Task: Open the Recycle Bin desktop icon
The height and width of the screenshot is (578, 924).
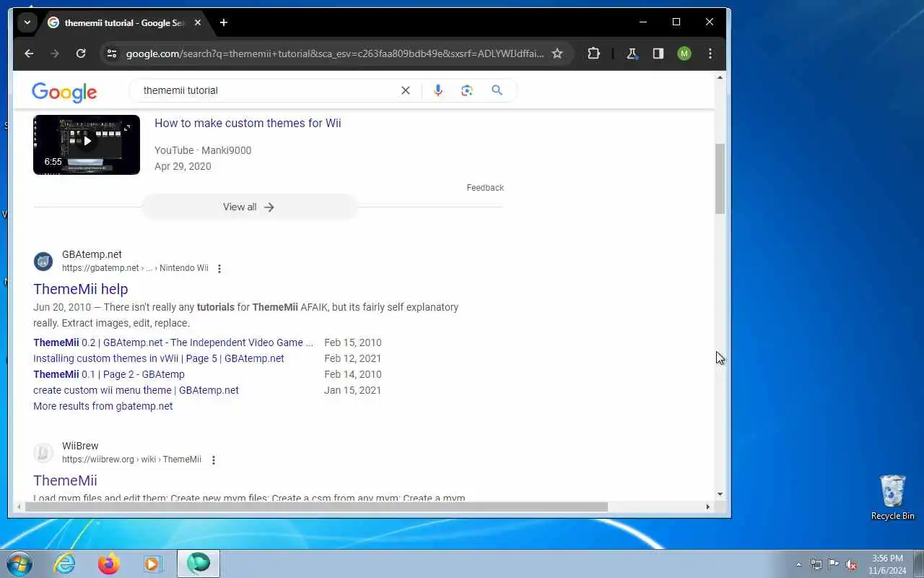Action: (x=893, y=497)
